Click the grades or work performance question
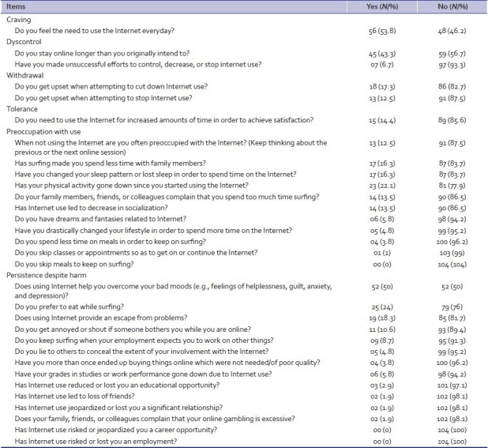Screen dimensions: 488x448 (143, 374)
